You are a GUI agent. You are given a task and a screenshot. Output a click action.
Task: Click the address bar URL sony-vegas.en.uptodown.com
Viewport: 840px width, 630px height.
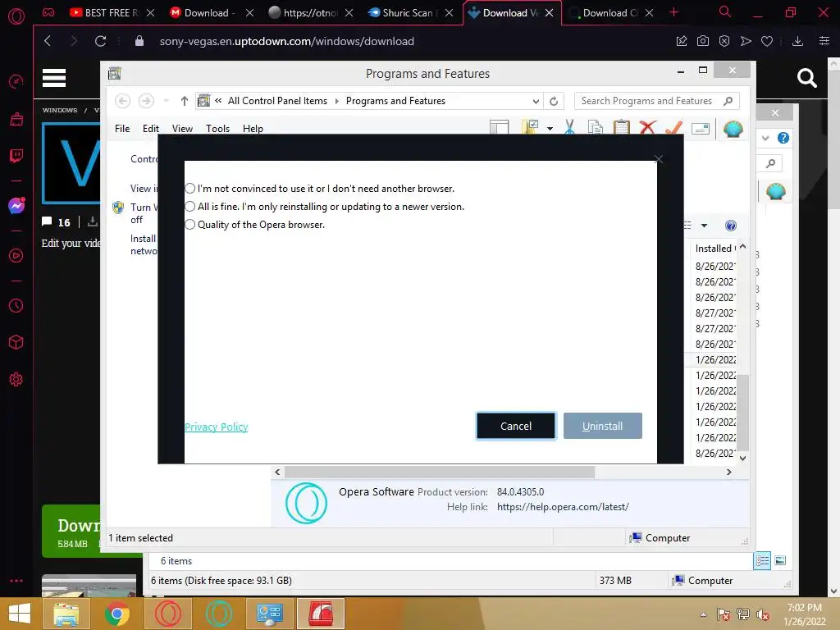coord(286,41)
